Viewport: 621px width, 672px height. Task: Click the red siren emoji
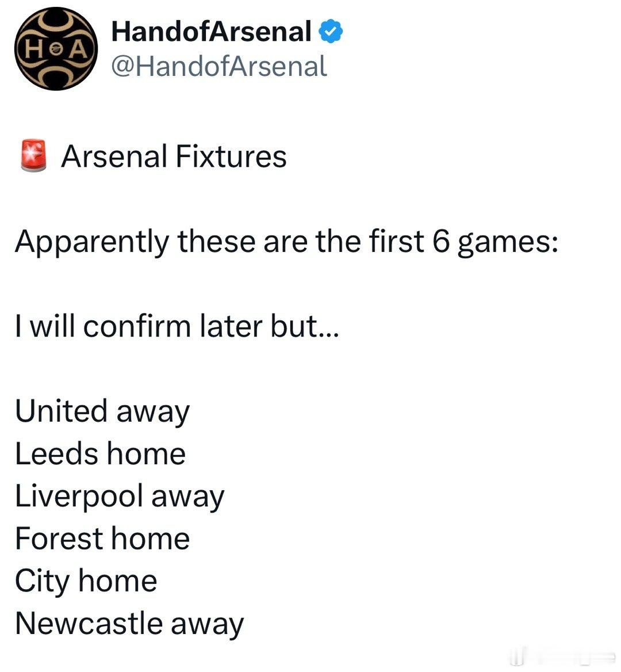[x=33, y=155]
